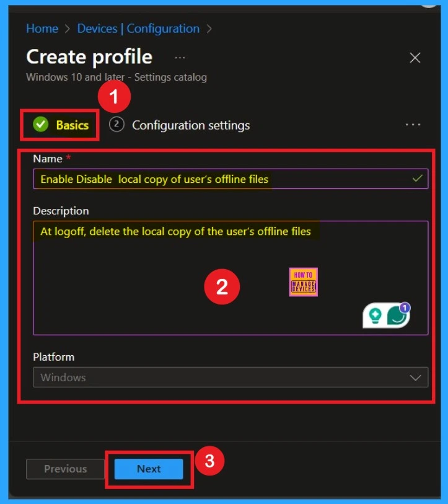Click the Name field validation checkmark
The width and height of the screenshot is (448, 504).
(417, 178)
